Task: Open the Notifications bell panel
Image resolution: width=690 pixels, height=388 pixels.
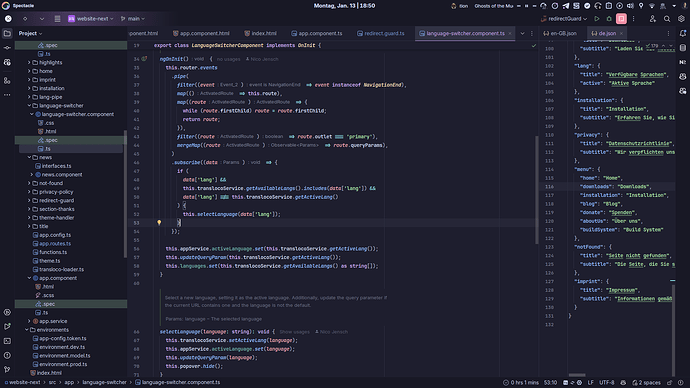Action: (x=683, y=33)
